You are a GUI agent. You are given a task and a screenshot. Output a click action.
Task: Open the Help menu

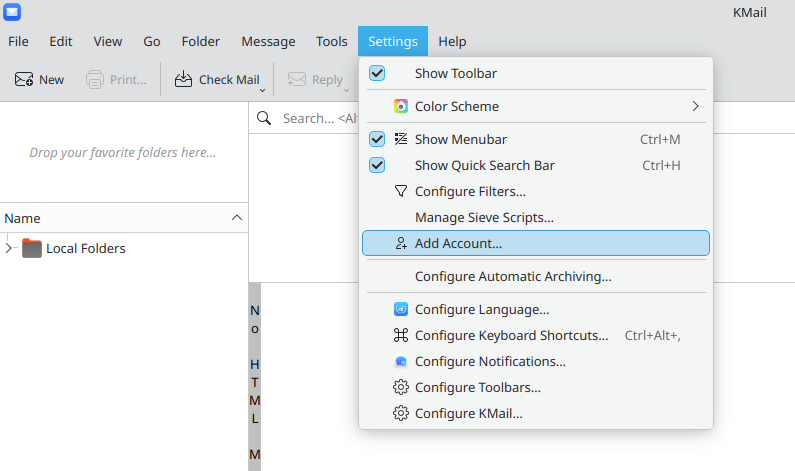pyautogui.click(x=452, y=41)
